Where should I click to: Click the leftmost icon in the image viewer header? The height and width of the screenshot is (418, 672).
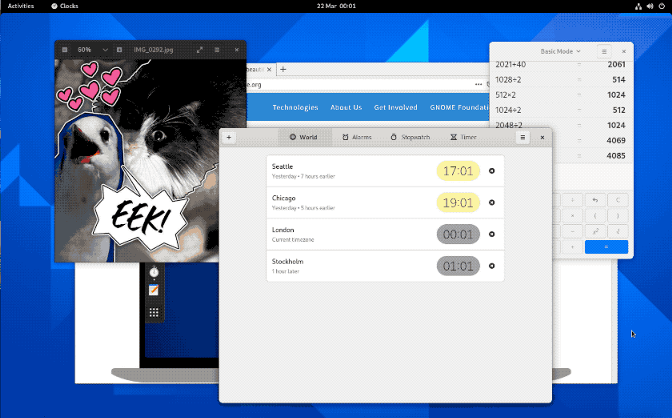pyautogui.click(x=65, y=50)
